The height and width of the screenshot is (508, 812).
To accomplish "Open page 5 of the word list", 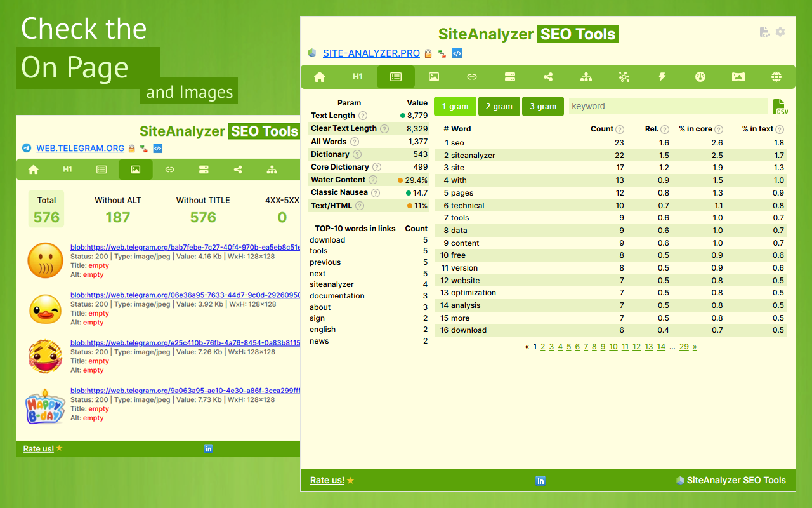I will coord(568,346).
